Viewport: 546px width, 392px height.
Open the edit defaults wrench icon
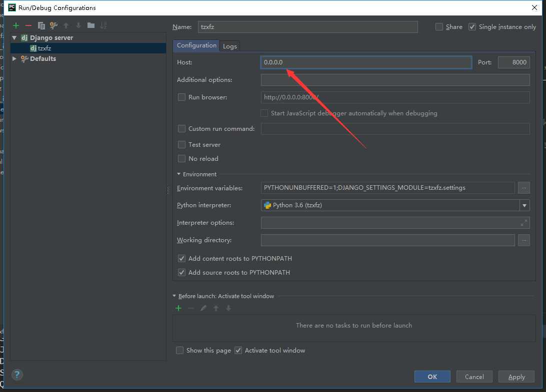pyautogui.click(x=53, y=25)
